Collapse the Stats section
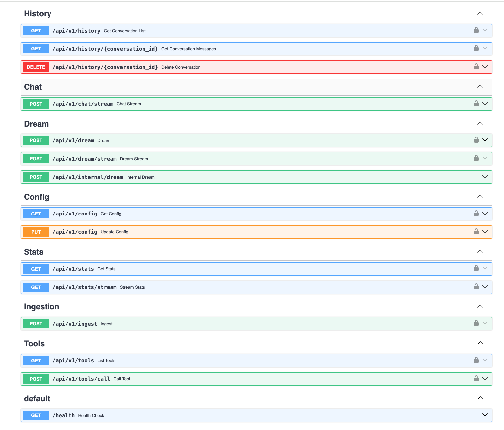The image size is (504, 430). pyautogui.click(x=480, y=251)
